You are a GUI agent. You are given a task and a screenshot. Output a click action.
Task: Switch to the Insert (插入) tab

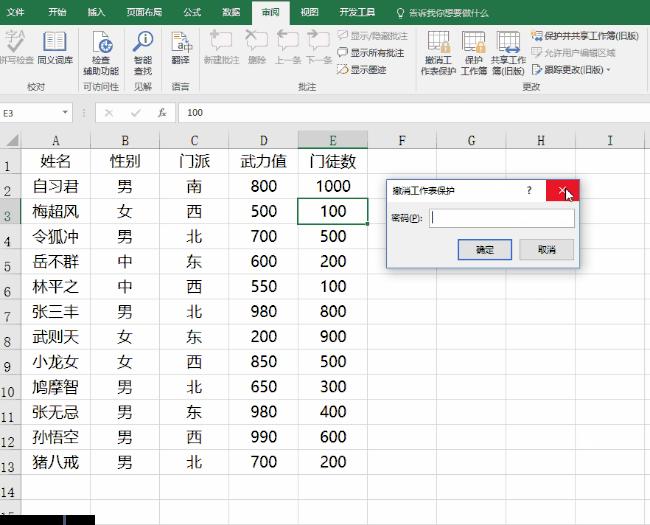(x=96, y=12)
